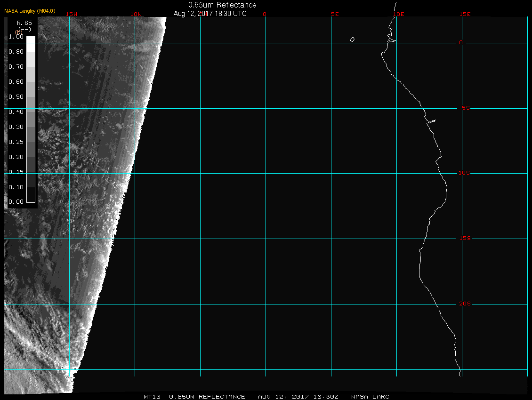532x400 pixels.
Task: Click the 0.00 label on the colorbar
Action: (x=16, y=202)
